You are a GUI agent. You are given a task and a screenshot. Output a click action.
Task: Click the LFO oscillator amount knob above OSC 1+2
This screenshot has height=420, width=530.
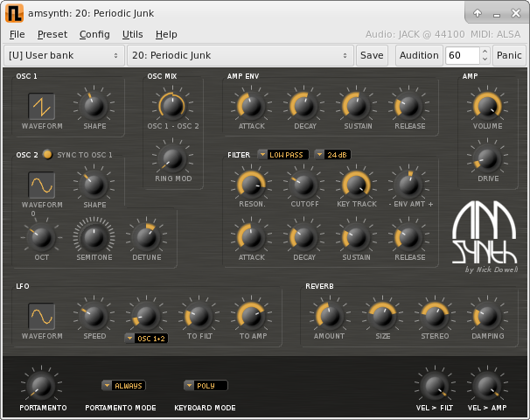pos(146,316)
